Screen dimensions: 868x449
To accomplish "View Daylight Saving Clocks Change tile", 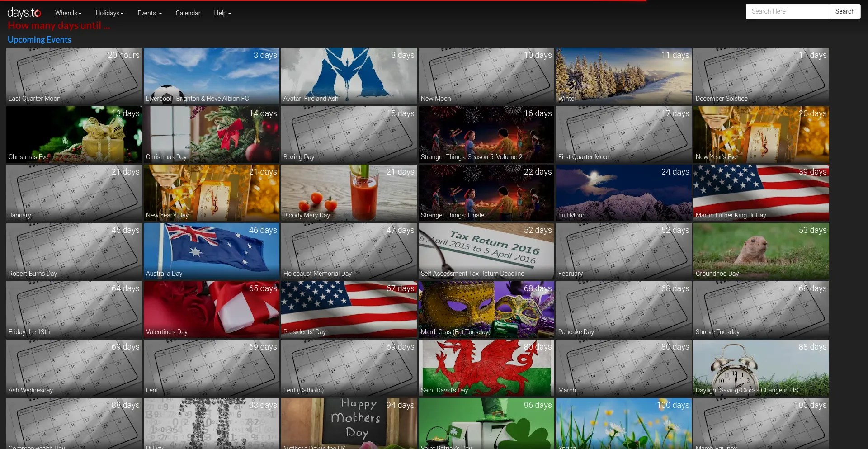I will click(x=761, y=368).
